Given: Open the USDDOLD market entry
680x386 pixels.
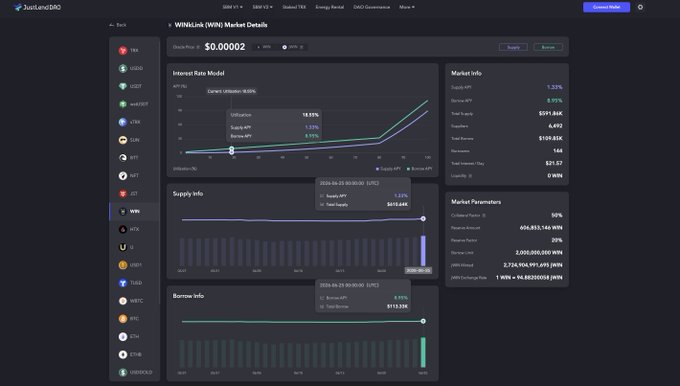Looking at the screenshot, I should 134,372.
